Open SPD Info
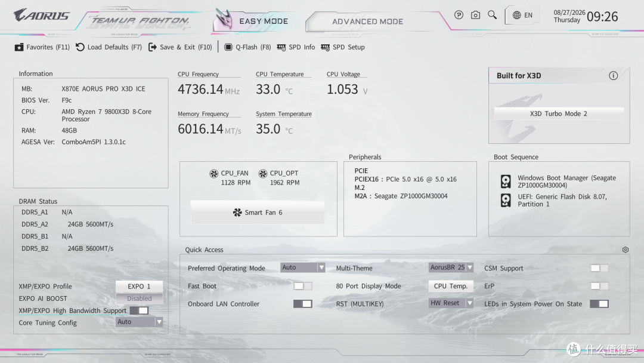This screenshot has height=363, width=644. [296, 47]
